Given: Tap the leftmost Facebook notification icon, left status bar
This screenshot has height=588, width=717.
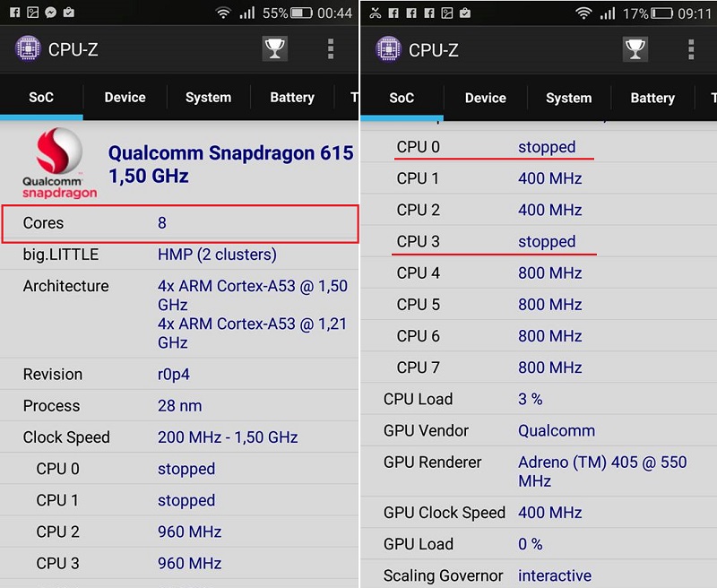Looking at the screenshot, I should (14, 13).
